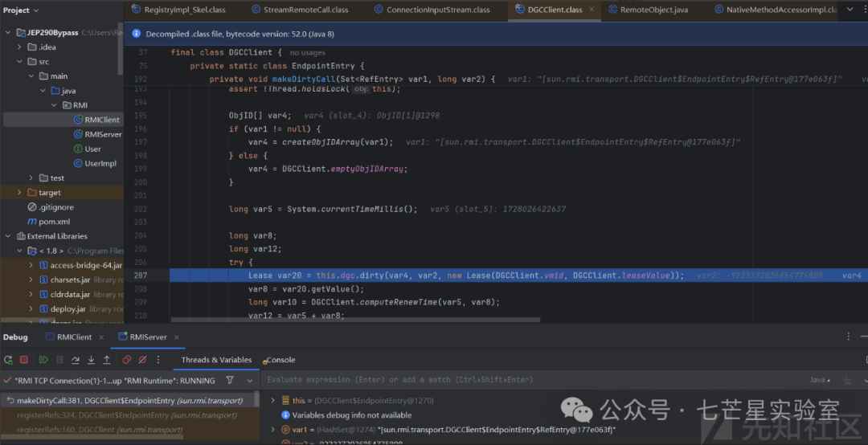Switch to ConnectionInputStream.class tab
The height and width of the screenshot is (445, 868).
432,10
